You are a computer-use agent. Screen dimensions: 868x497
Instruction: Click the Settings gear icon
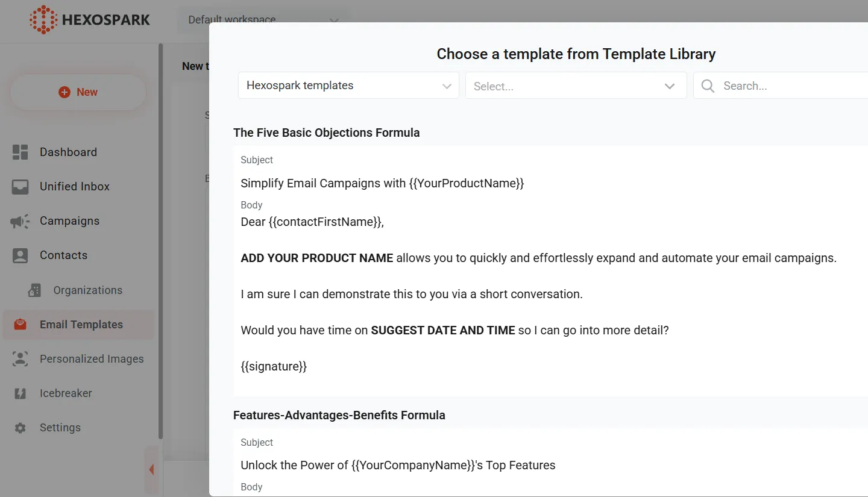pyautogui.click(x=20, y=428)
